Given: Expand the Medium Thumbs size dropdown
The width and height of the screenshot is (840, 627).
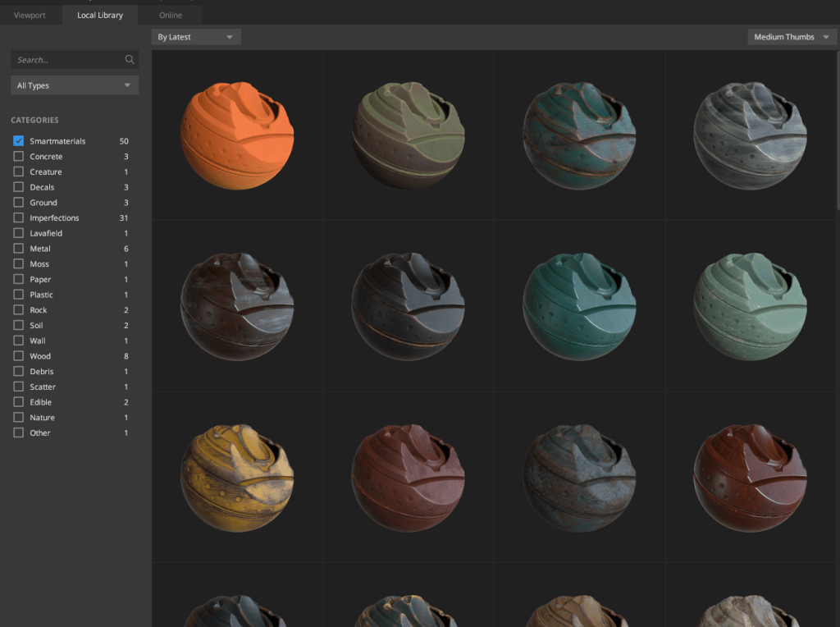Looking at the screenshot, I should coord(791,37).
